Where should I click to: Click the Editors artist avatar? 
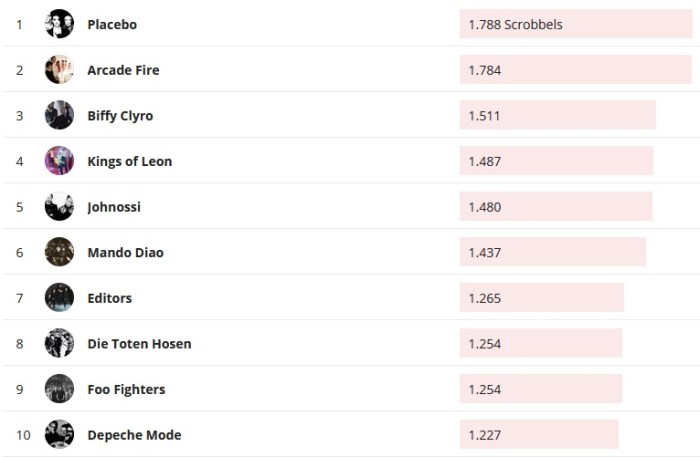(59, 298)
